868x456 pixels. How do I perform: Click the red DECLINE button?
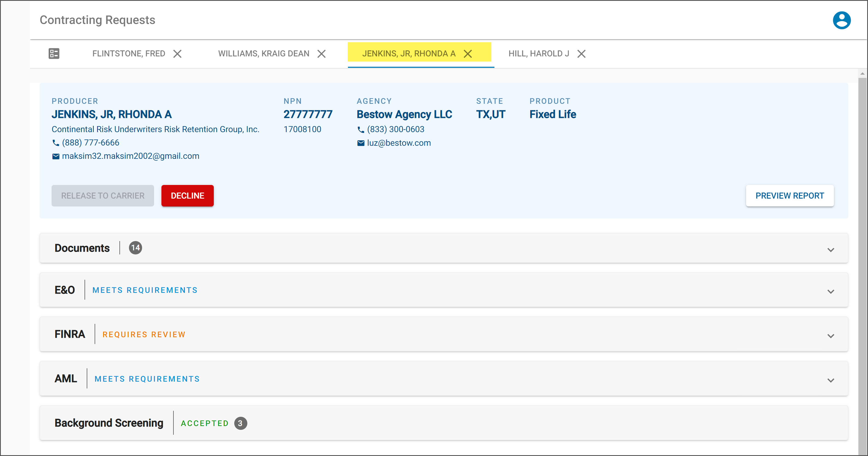187,196
